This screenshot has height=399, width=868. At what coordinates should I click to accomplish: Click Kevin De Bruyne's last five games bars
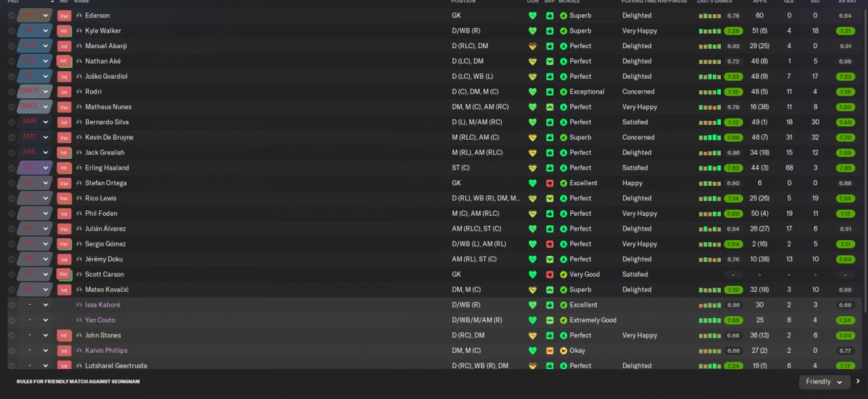click(x=710, y=138)
